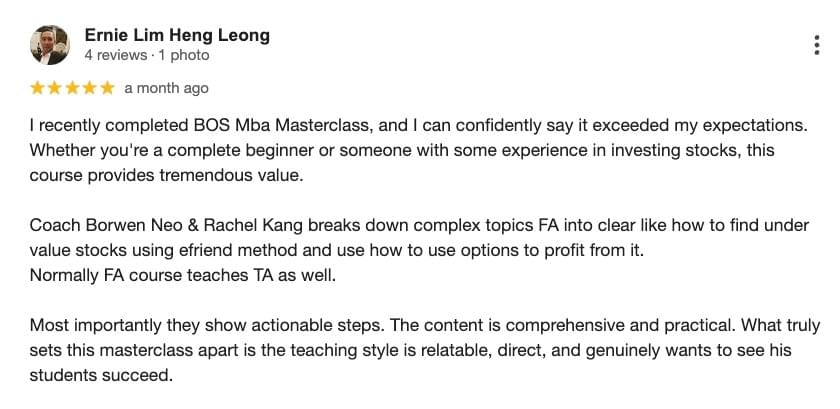Click the name "Coach Borwen Neo" in review
The image size is (840, 409).
[100, 226]
